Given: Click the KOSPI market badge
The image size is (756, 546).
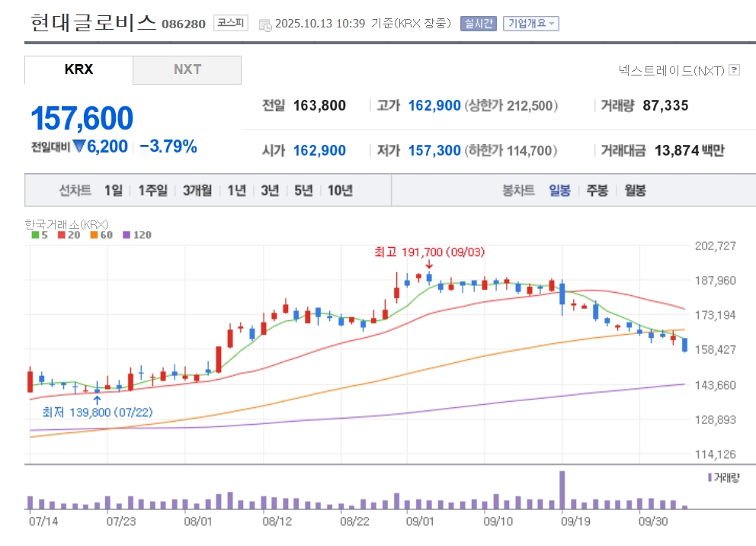Looking at the screenshot, I should tap(230, 23).
